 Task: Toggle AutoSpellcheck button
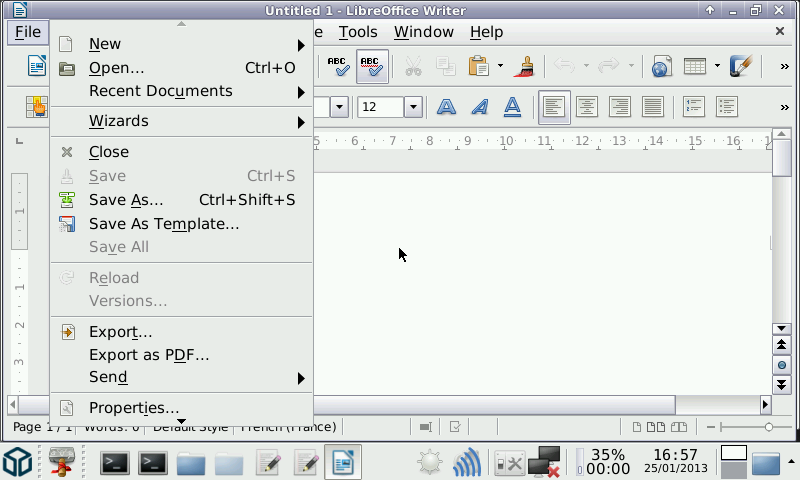[372, 67]
